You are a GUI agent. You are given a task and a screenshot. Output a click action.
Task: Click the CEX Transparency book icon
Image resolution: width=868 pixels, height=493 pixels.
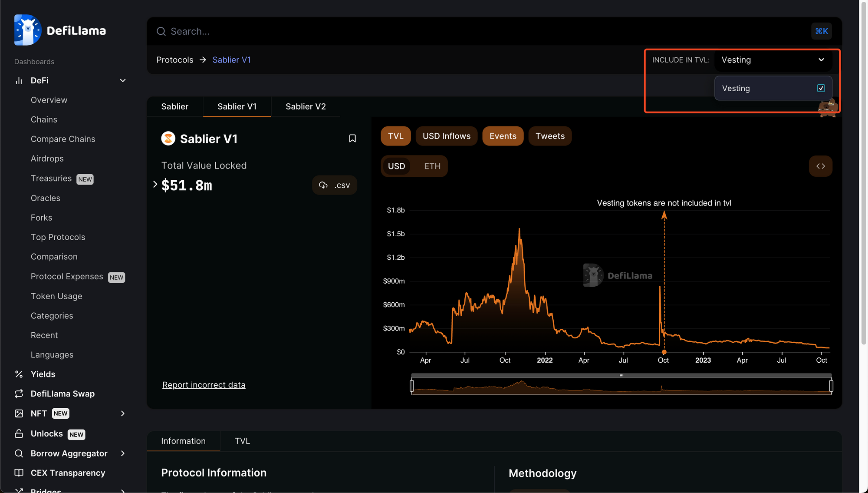(x=19, y=473)
